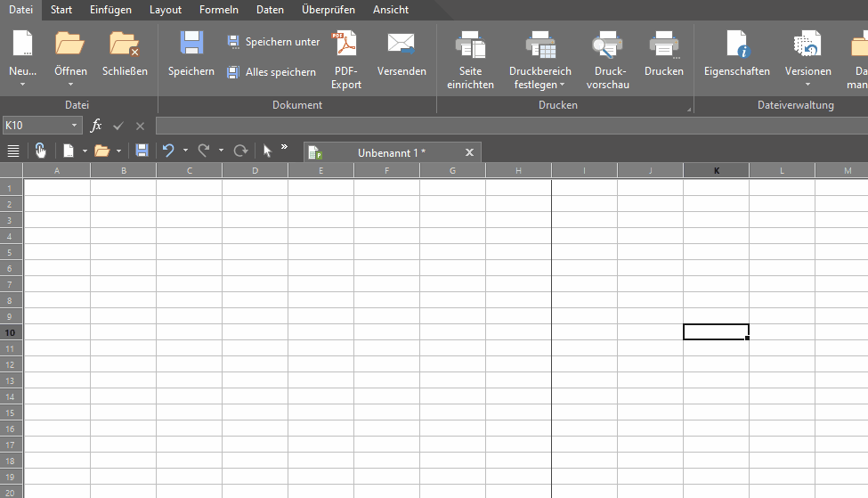The width and height of the screenshot is (868, 498).
Task: Open Seite einrichten page setup
Action: coord(470,45)
